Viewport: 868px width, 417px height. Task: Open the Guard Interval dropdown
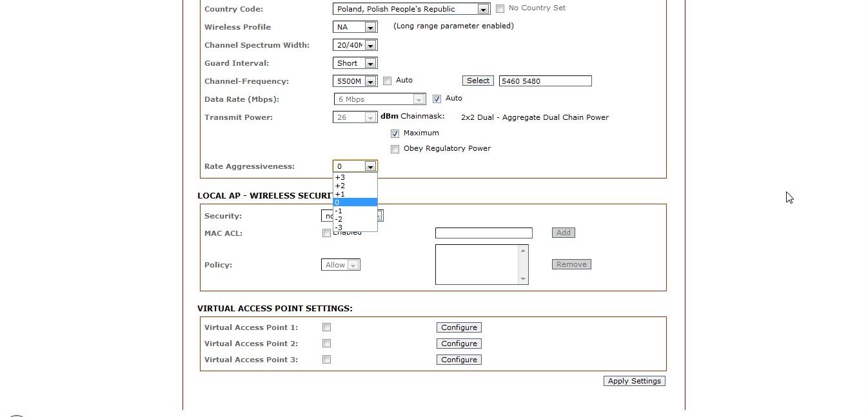(x=355, y=63)
